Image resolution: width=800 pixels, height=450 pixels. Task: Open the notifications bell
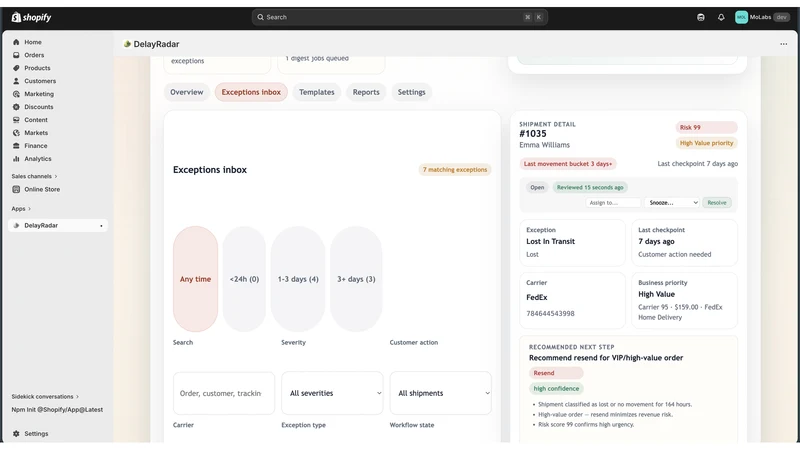(x=721, y=17)
